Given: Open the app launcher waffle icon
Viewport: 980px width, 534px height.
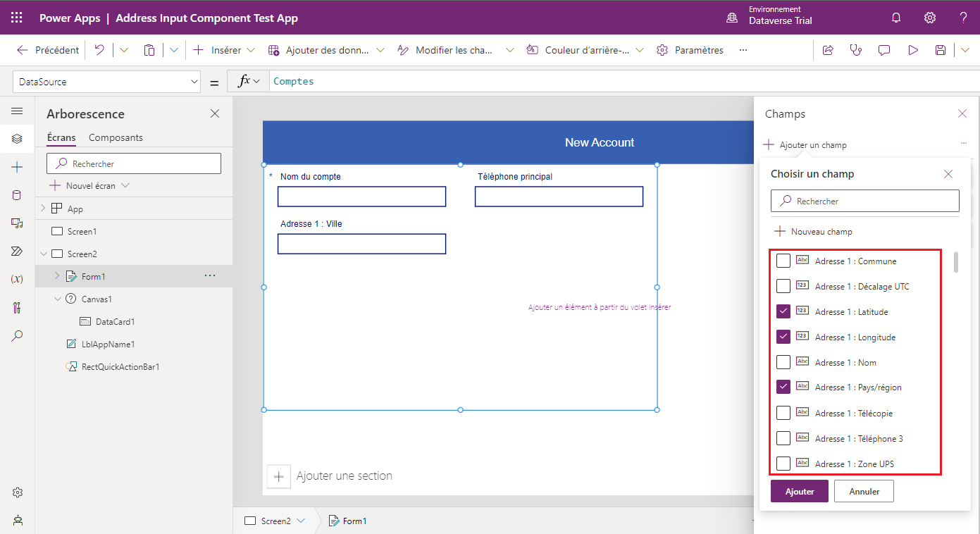Looking at the screenshot, I should tap(17, 18).
